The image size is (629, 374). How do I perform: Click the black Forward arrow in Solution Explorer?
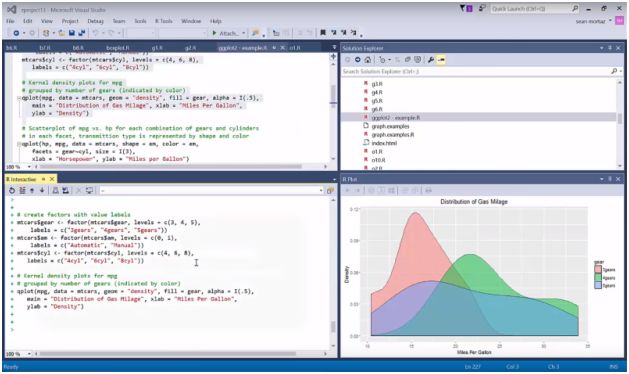(x=357, y=59)
